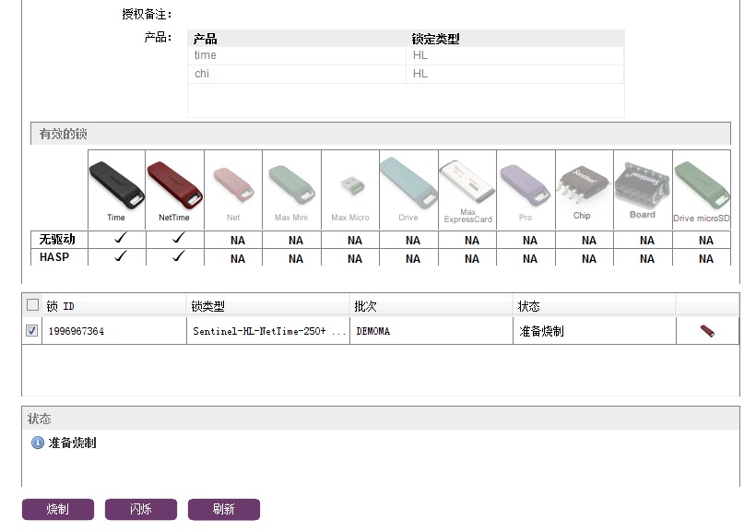
Task: Click the Chip key icon
Action: [x=582, y=185]
